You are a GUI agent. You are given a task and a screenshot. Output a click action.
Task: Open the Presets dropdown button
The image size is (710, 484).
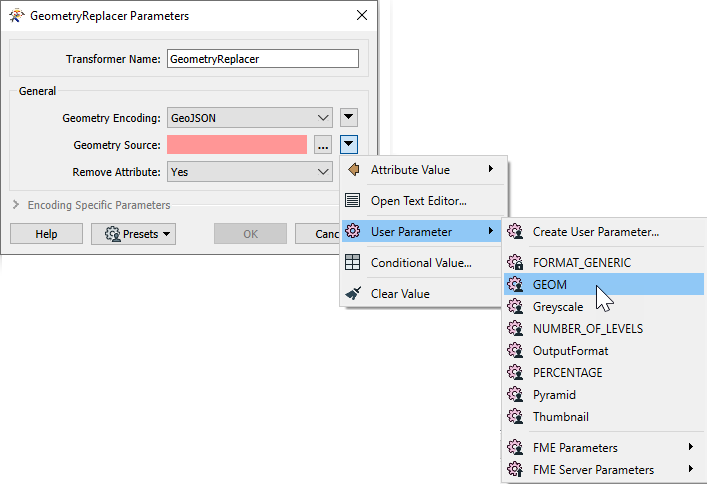tap(133, 234)
